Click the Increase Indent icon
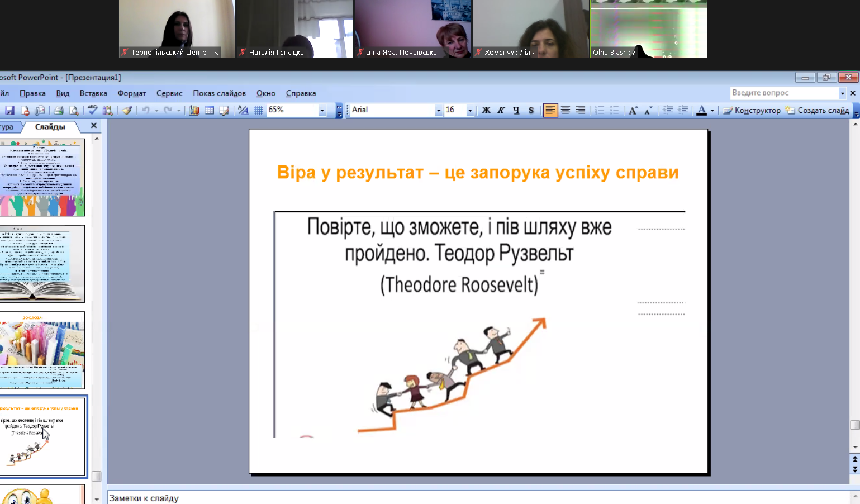The image size is (860, 504). pyautogui.click(x=683, y=110)
